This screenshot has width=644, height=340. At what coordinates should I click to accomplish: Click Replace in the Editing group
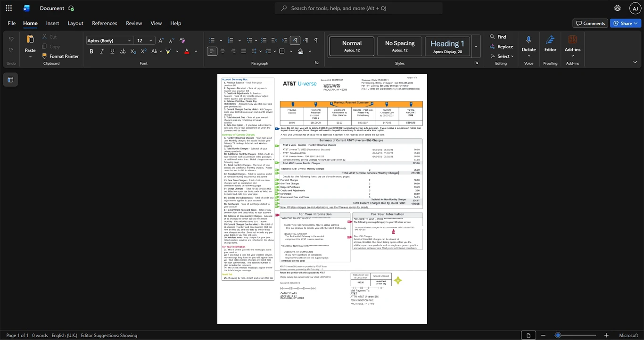tap(501, 47)
